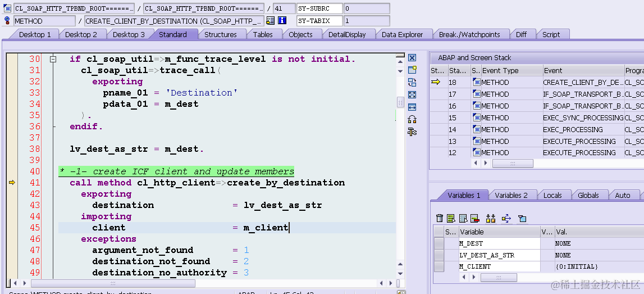Switch to the Variables 2 tab
644x294 pixels.
[x=511, y=195]
